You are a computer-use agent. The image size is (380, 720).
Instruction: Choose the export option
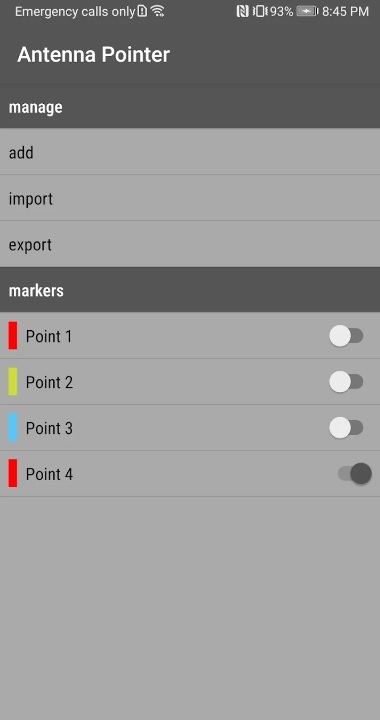(190, 244)
